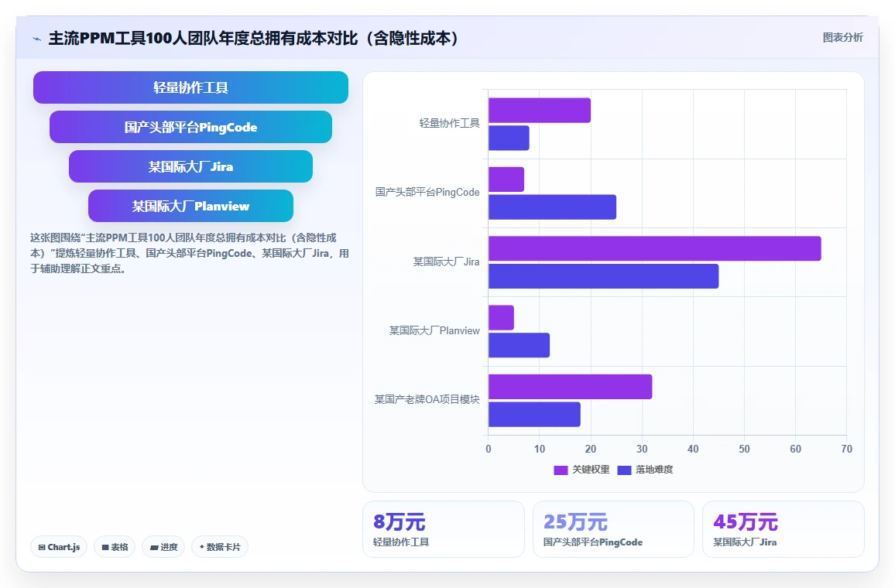Click the blue bar for 国产头部平台PingCode
Viewport: 895px width, 588px height.
tap(553, 207)
